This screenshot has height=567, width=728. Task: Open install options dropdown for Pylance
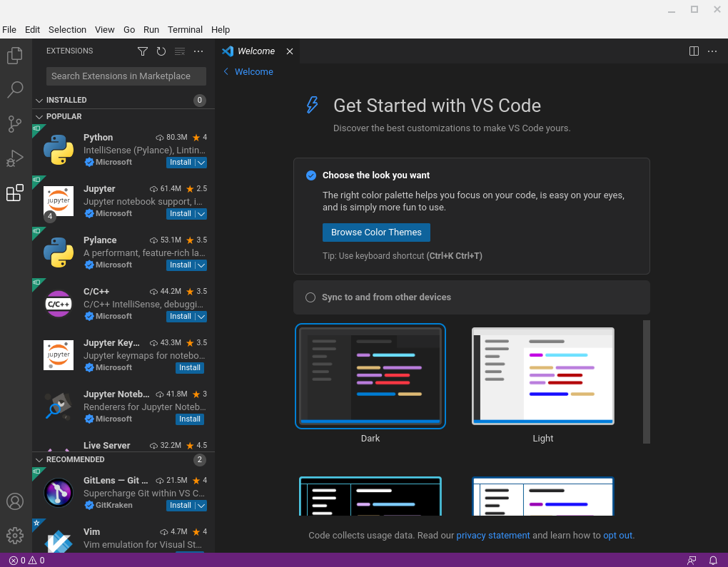pos(201,265)
